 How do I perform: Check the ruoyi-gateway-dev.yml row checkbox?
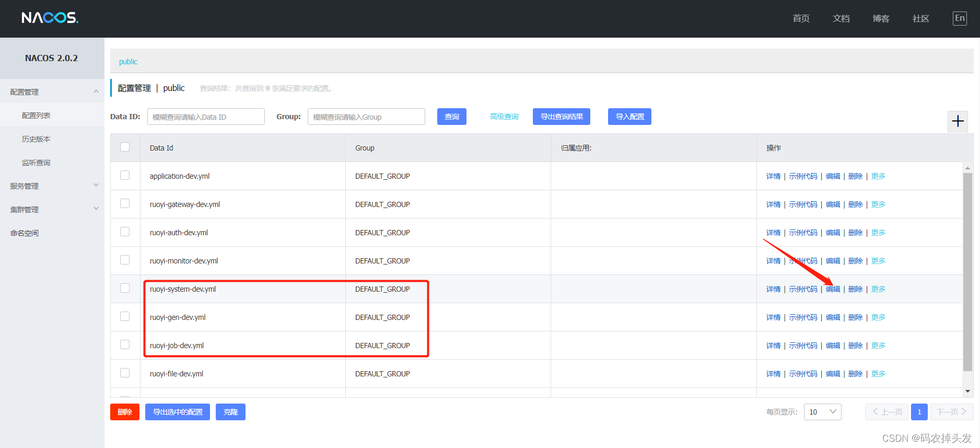(x=125, y=203)
